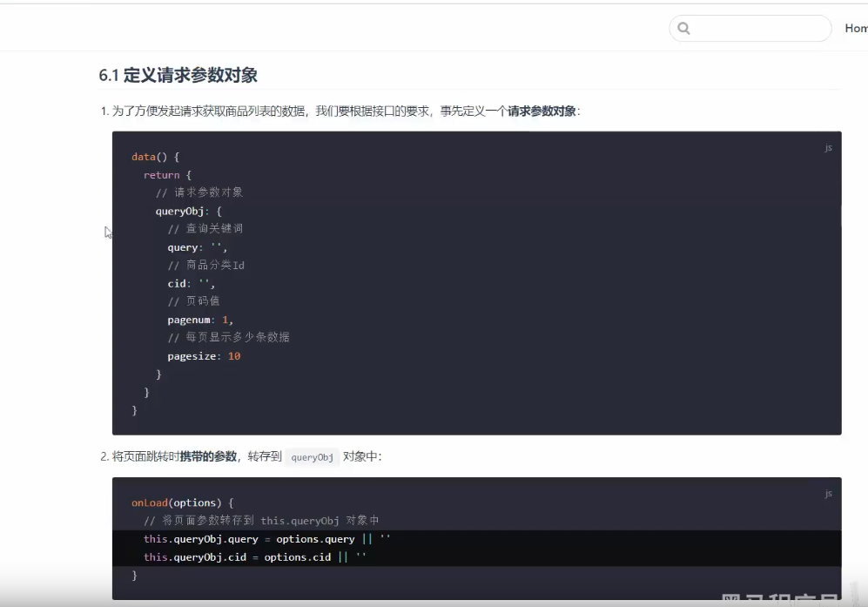Click the comment "// 每页显示多少条数据"
Image resolution: width=868 pixels, height=607 pixels.
229,337
